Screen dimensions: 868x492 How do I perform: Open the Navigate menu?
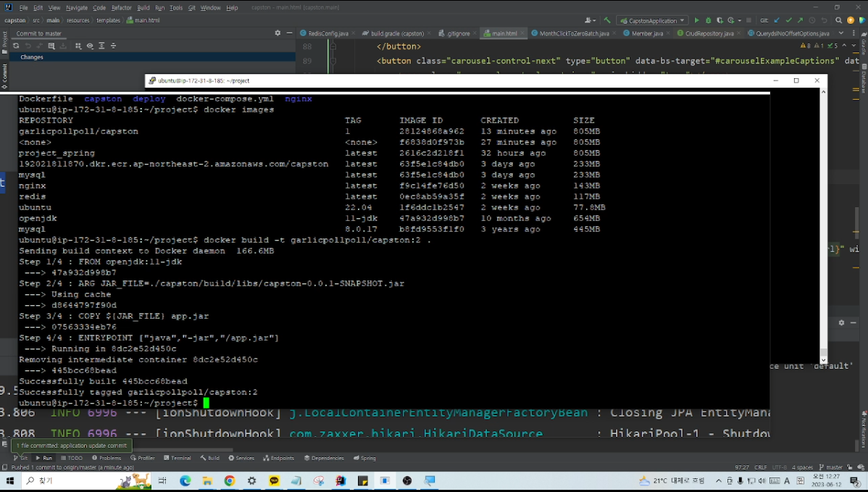[76, 8]
